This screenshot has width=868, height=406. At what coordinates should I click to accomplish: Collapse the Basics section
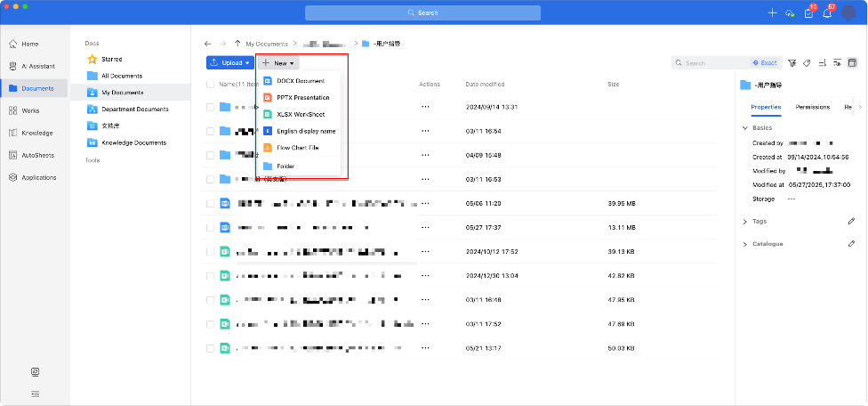(x=744, y=128)
